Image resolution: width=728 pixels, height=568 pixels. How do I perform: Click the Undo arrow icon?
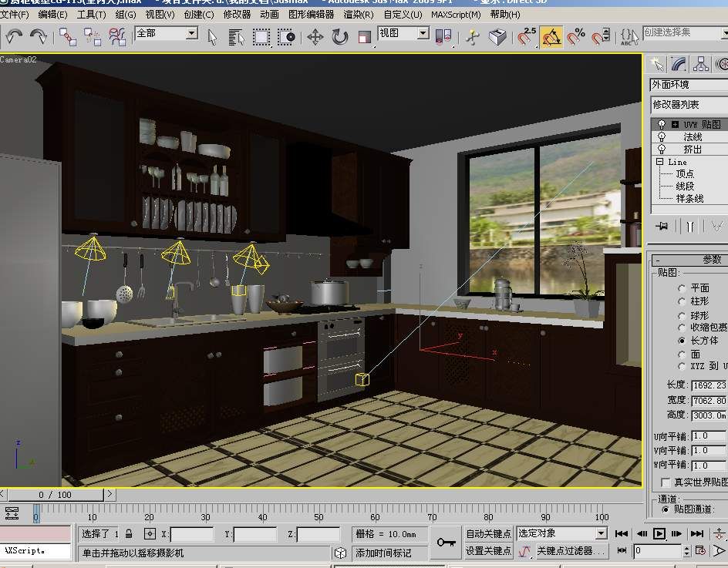[x=14, y=36]
